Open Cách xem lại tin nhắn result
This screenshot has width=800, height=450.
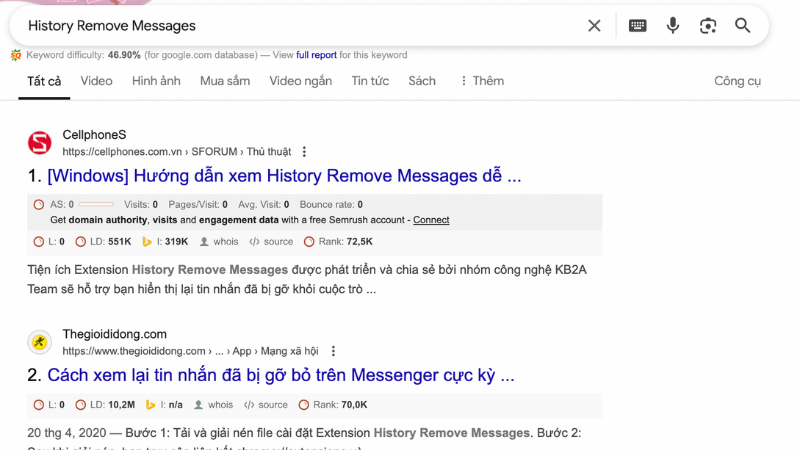[x=281, y=376]
